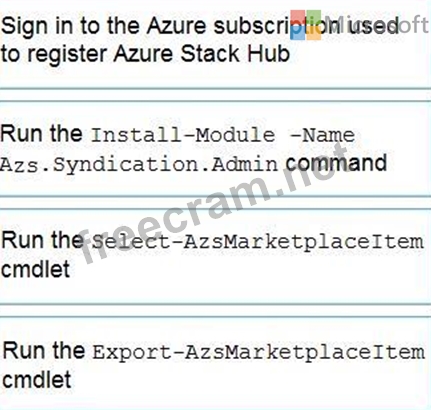Click the faded Microsoft wordmark text

377,25
